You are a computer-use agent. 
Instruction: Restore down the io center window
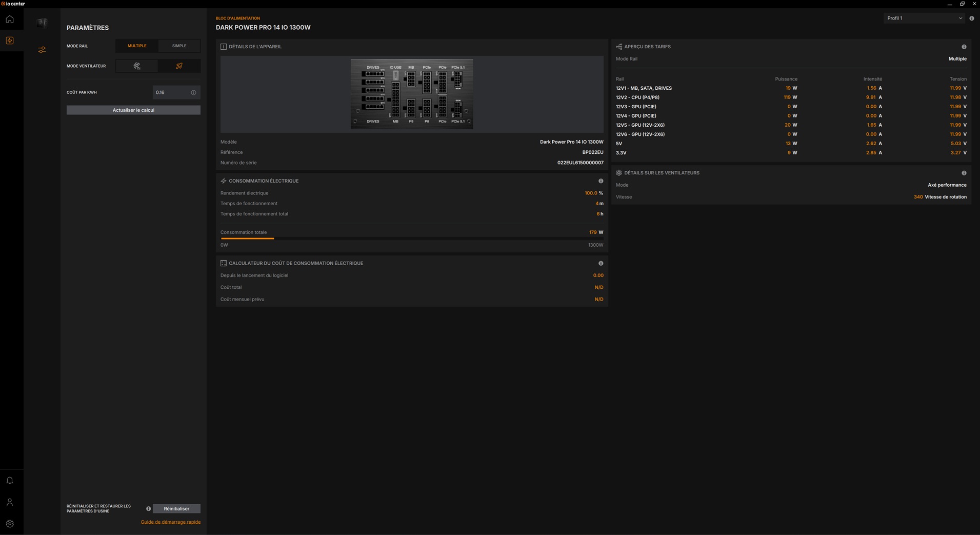962,4
